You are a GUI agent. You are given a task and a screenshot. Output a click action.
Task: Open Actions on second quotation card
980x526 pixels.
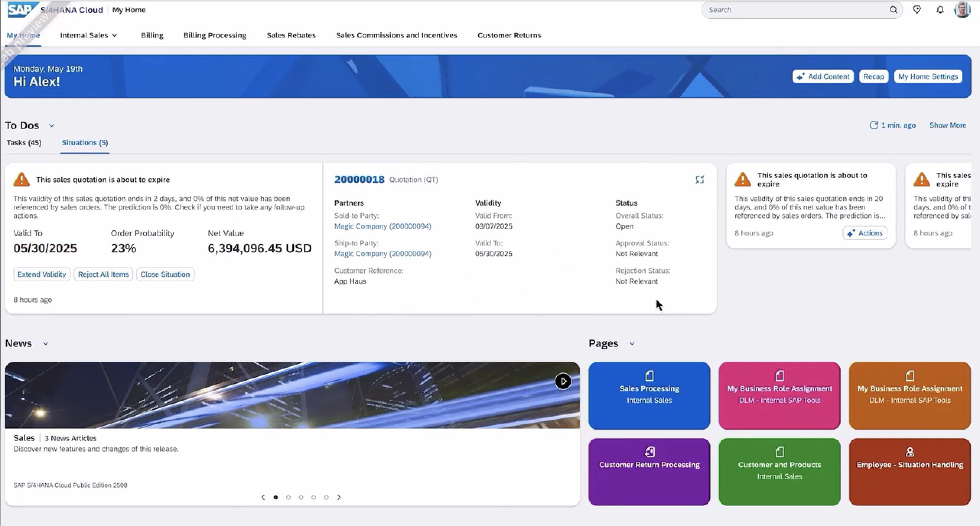point(864,233)
